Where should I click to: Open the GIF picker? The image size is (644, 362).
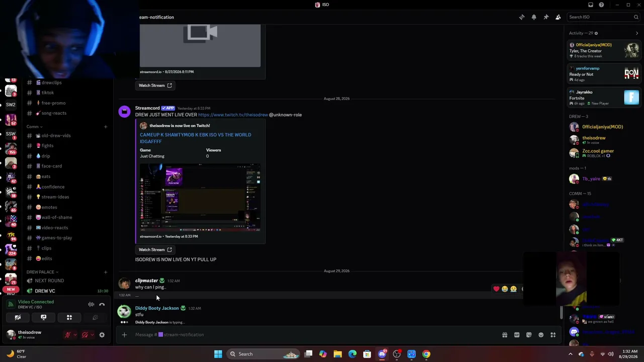pos(517,335)
